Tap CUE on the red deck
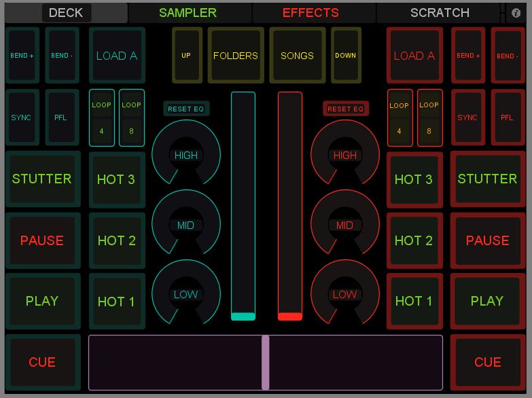 coord(488,362)
